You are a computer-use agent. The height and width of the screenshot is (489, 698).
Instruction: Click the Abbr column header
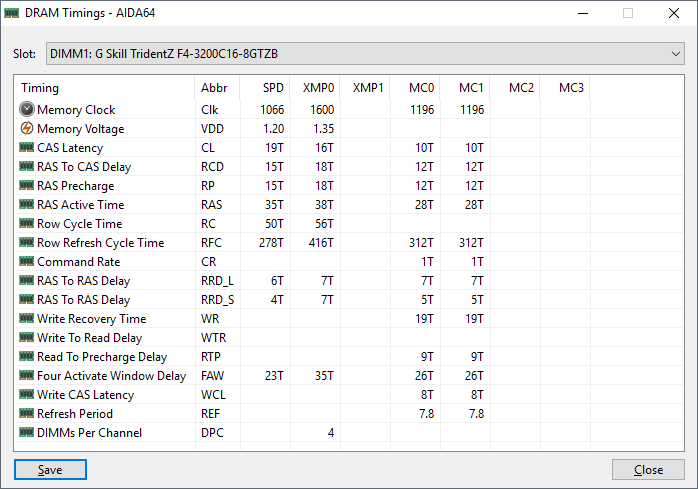(214, 88)
